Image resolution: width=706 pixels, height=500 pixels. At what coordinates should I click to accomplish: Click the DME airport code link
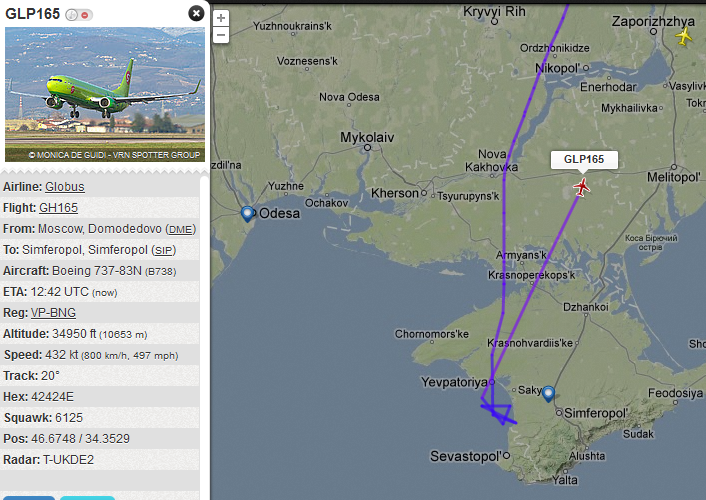(x=181, y=229)
